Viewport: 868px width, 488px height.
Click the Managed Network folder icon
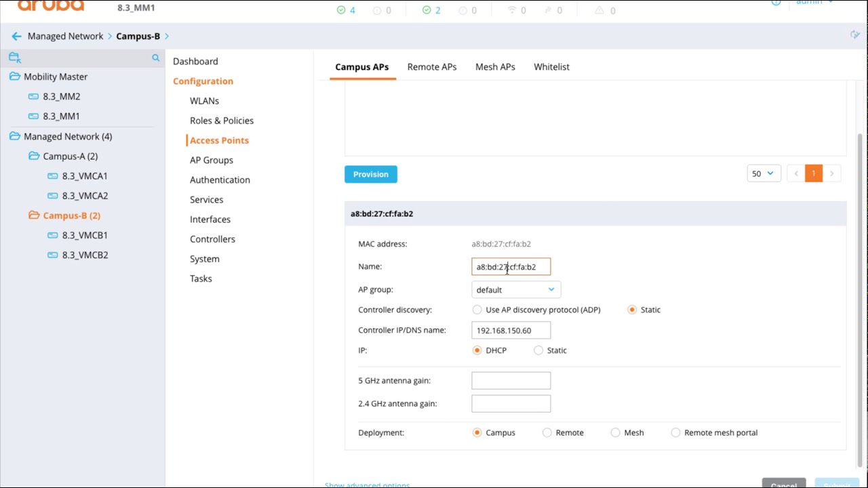pos(15,136)
